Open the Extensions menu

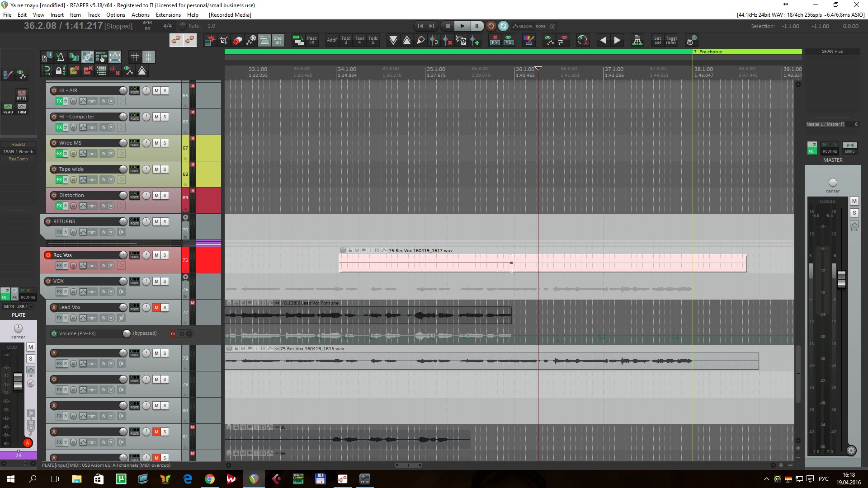tap(168, 14)
